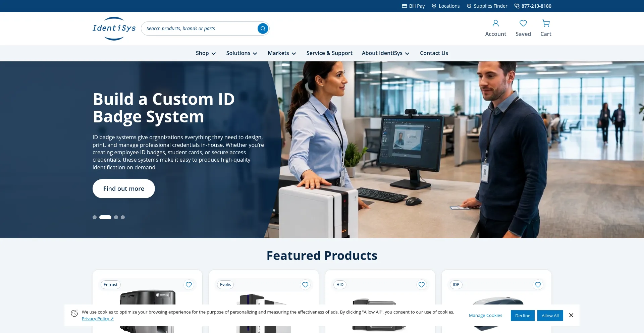Decline cookies in the banner
Viewport: 644px width, 333px height.
click(x=523, y=316)
